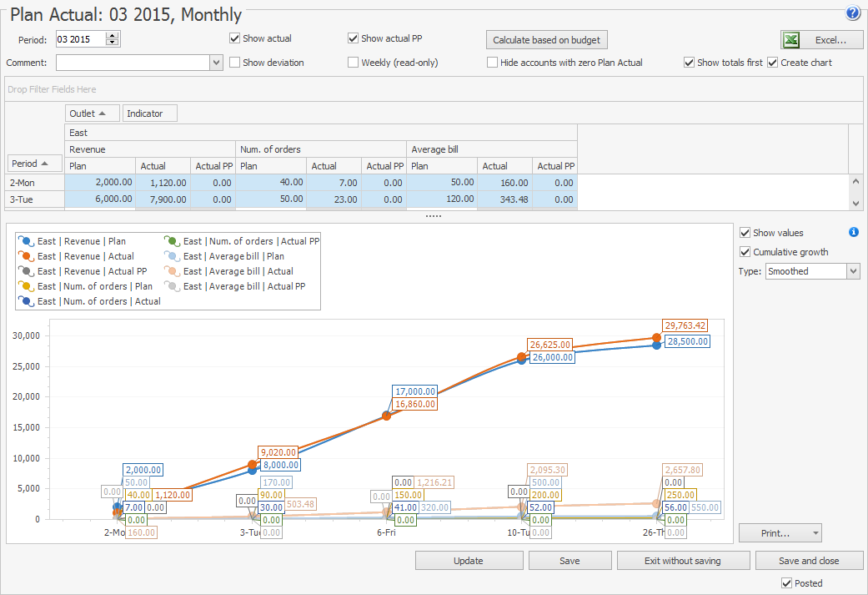The image size is (868, 595).
Task: Export to Excel using the Excel button
Action: click(x=821, y=40)
